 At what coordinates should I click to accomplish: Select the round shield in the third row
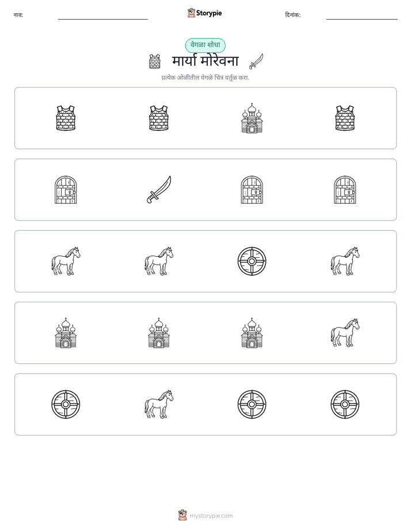point(252,261)
